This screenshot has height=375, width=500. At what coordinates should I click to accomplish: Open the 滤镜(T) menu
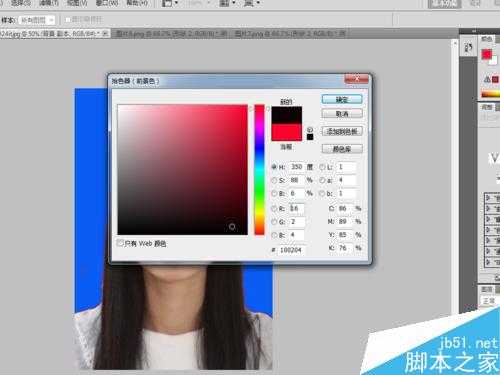[49, 3]
